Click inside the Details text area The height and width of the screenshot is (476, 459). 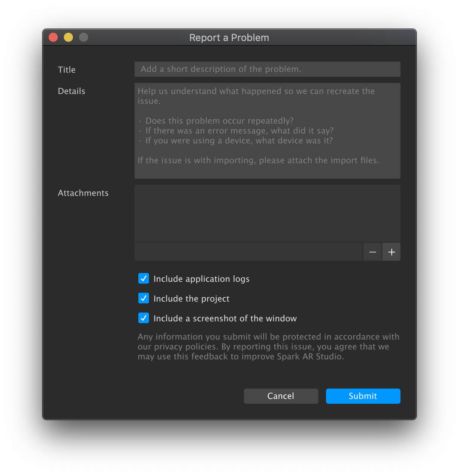click(267, 131)
